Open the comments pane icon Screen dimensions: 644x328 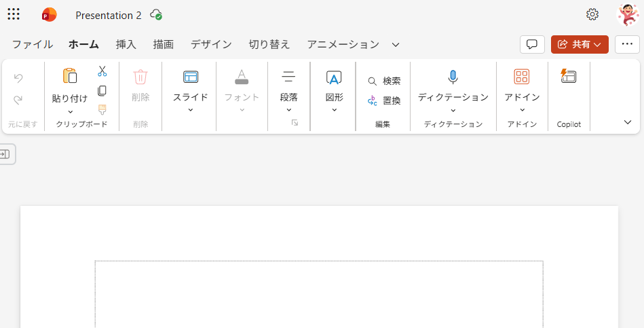click(532, 44)
